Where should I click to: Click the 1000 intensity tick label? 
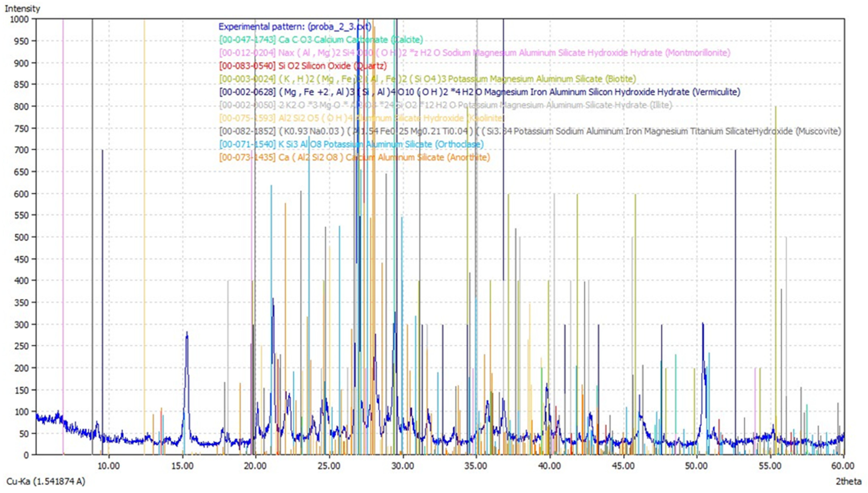point(19,19)
